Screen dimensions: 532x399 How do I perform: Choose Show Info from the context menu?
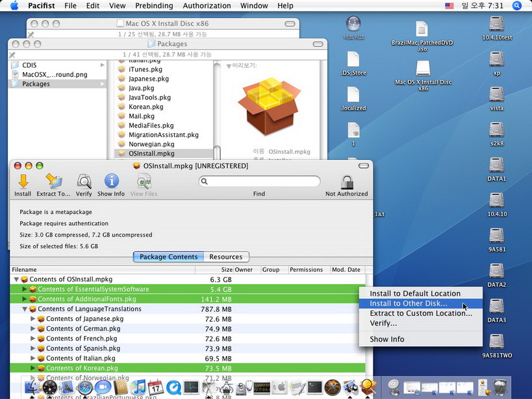tap(421, 339)
